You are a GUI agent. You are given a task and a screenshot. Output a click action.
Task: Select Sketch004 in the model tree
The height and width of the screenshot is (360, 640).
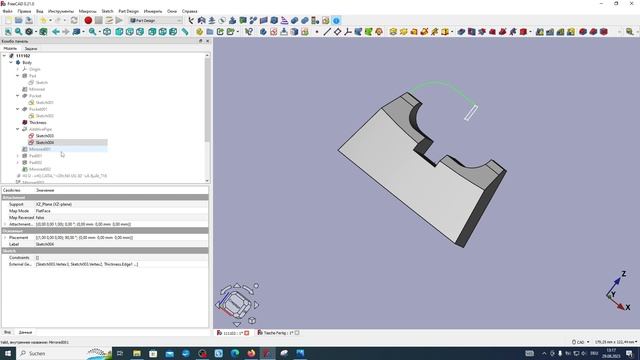click(44, 142)
